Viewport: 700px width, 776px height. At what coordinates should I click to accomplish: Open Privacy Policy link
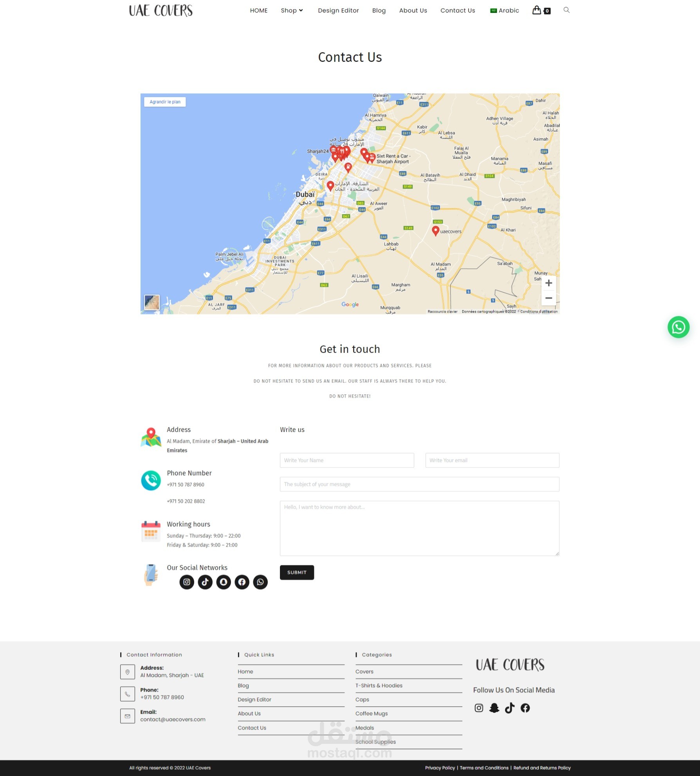pyautogui.click(x=440, y=768)
